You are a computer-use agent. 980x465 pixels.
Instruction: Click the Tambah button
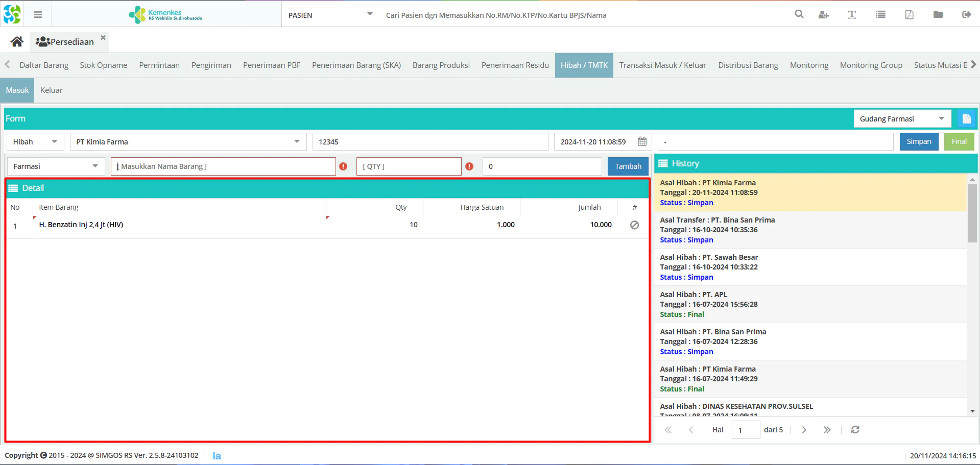tap(628, 166)
